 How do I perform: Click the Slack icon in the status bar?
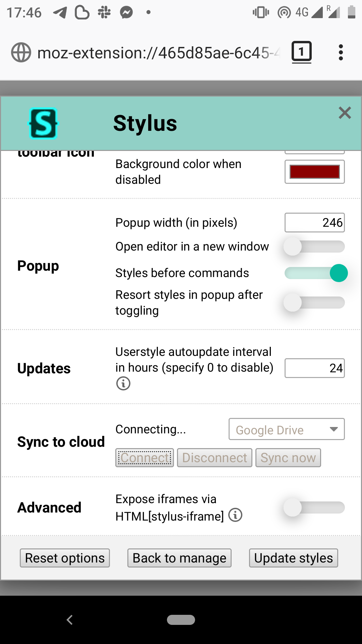[x=103, y=12]
